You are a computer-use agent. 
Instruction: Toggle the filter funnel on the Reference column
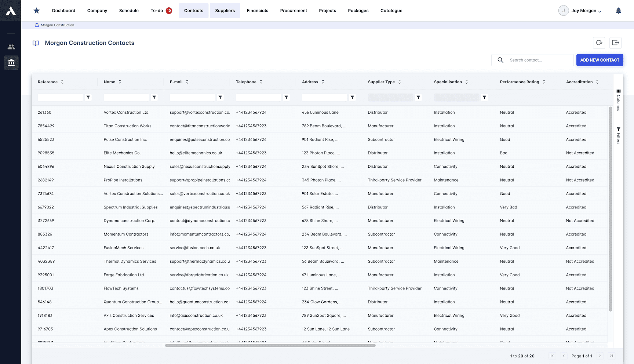[88, 97]
